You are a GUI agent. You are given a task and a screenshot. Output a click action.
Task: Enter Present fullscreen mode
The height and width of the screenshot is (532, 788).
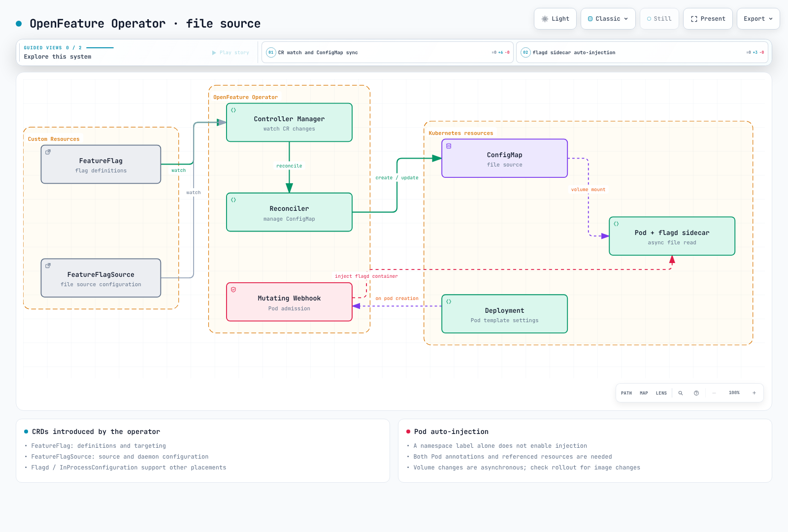pyautogui.click(x=708, y=19)
